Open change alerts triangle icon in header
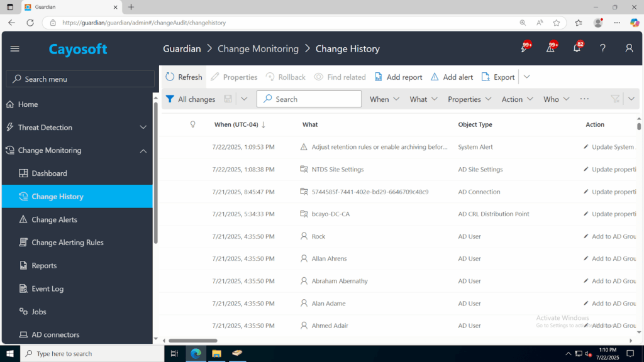Viewport: 644px width, 362px height. point(551,48)
